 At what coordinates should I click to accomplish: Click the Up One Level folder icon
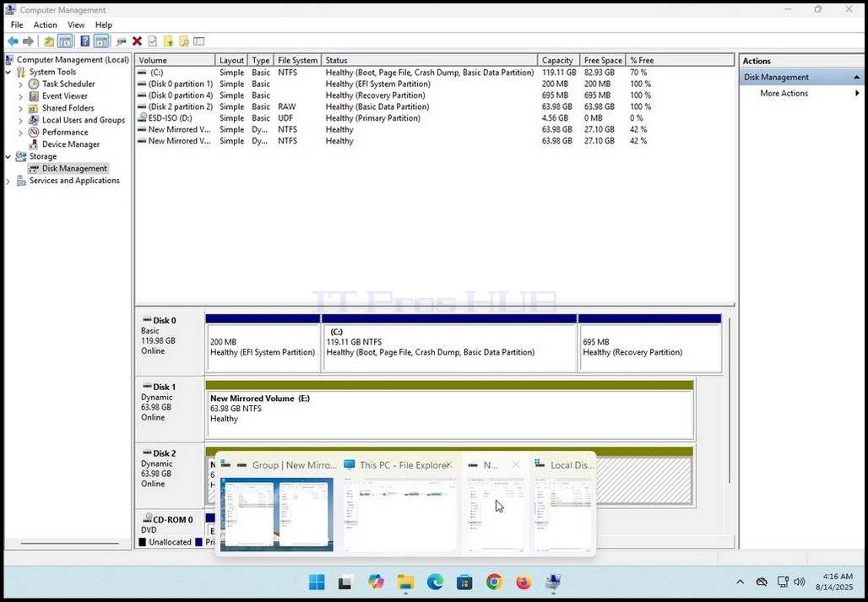[49, 41]
